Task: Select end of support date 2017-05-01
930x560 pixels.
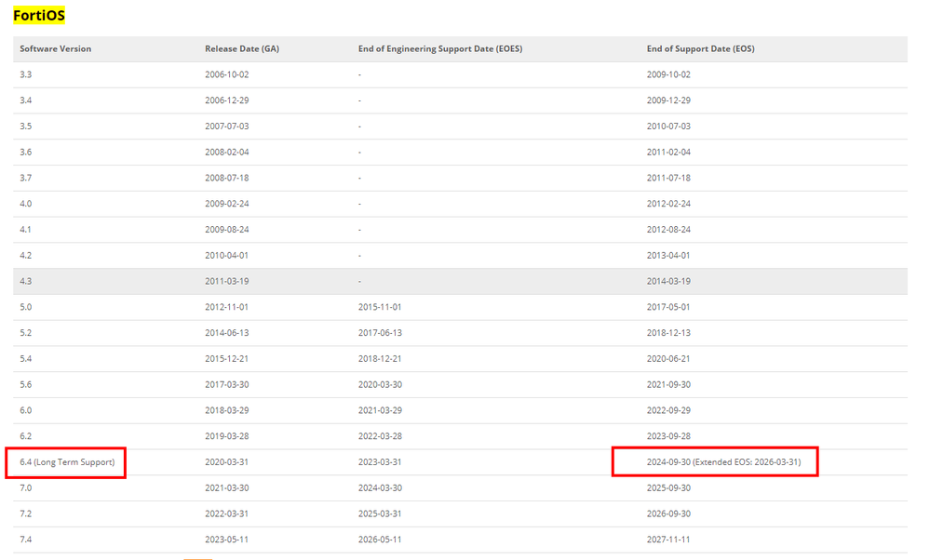Action: 668,307
